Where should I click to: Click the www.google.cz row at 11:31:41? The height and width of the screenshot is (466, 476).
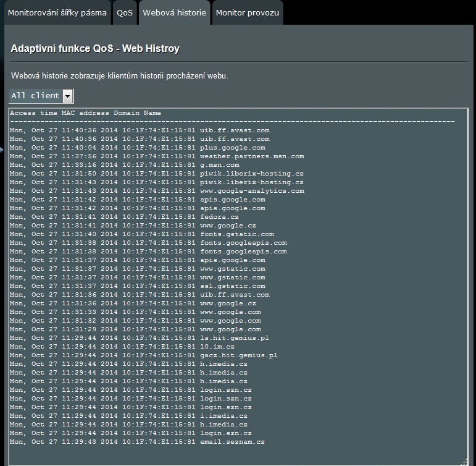pyautogui.click(x=133, y=226)
